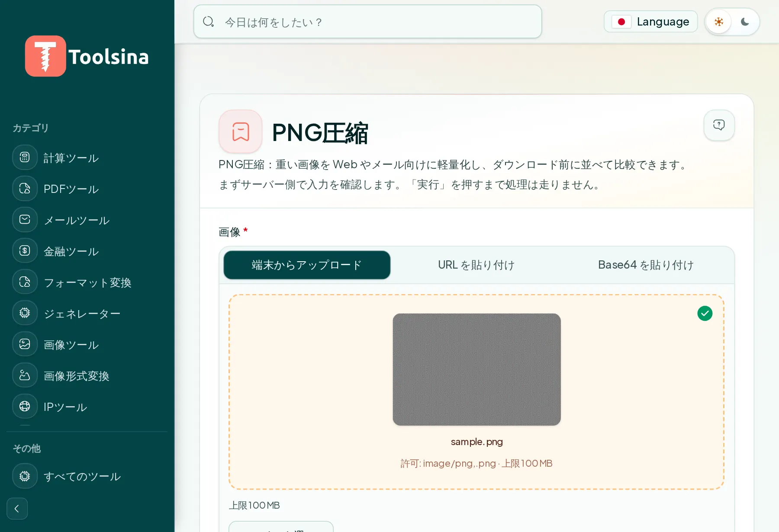Open the メールツール envelope icon
Screen dimensions: 779x532
tap(25, 220)
